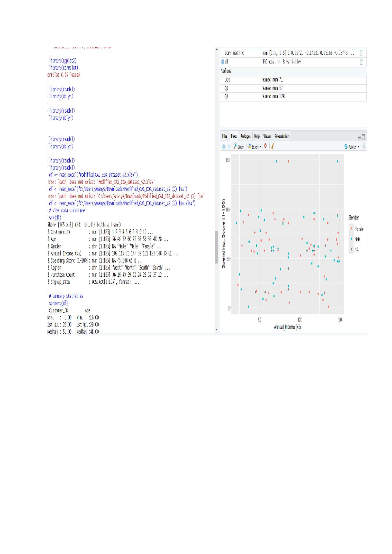Click console scrollbar up arrow
392x554 pixels.
216,49
